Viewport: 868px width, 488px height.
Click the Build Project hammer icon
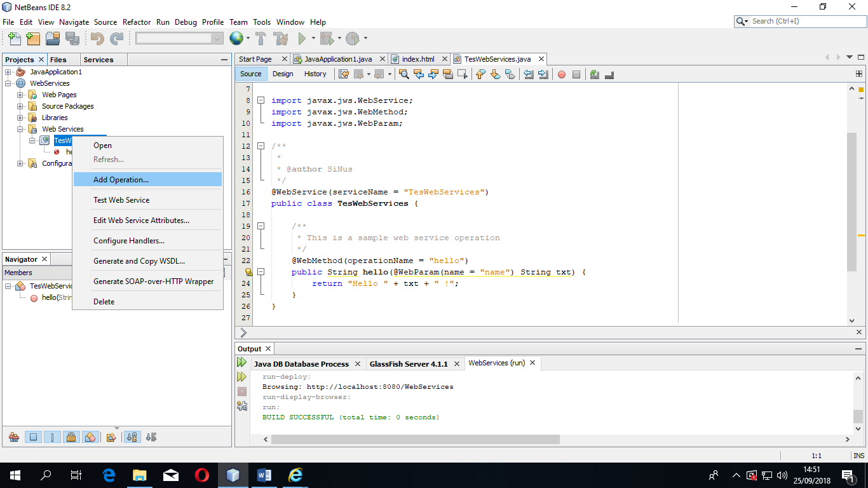click(261, 39)
